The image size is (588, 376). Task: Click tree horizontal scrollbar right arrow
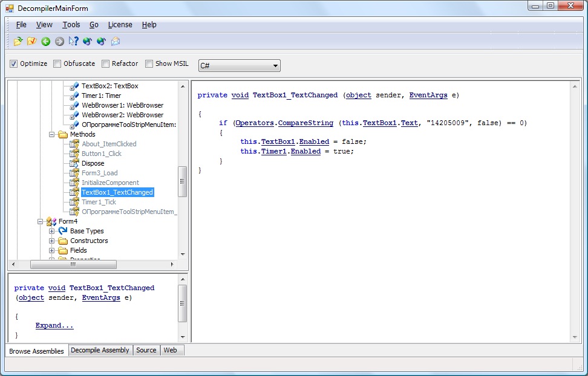172,264
